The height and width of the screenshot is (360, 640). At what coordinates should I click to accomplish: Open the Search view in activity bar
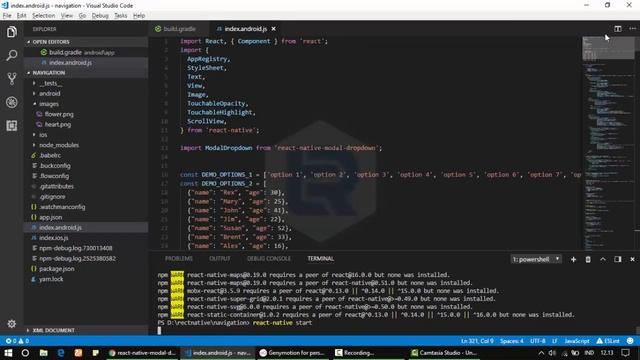[x=11, y=55]
